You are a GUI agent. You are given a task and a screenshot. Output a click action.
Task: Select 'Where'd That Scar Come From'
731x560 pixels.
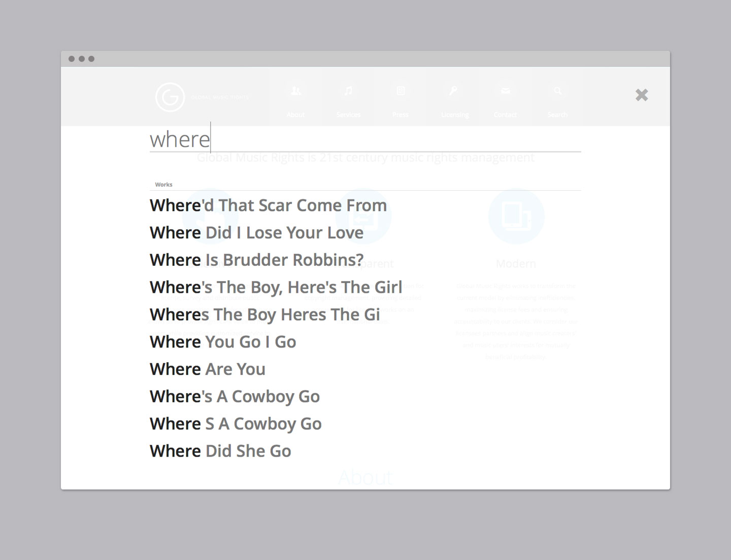tap(268, 205)
